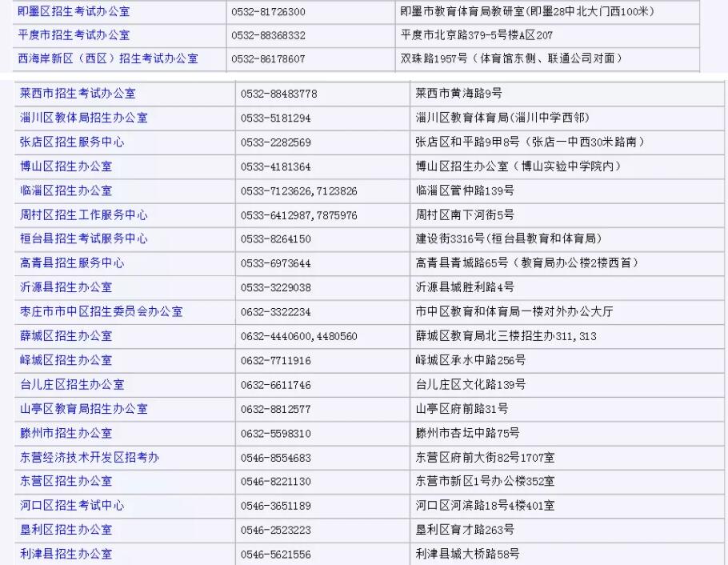Viewport: 728px width, 565px height.
Task: Click the phone number 0546-2523223
Action: coord(276,530)
